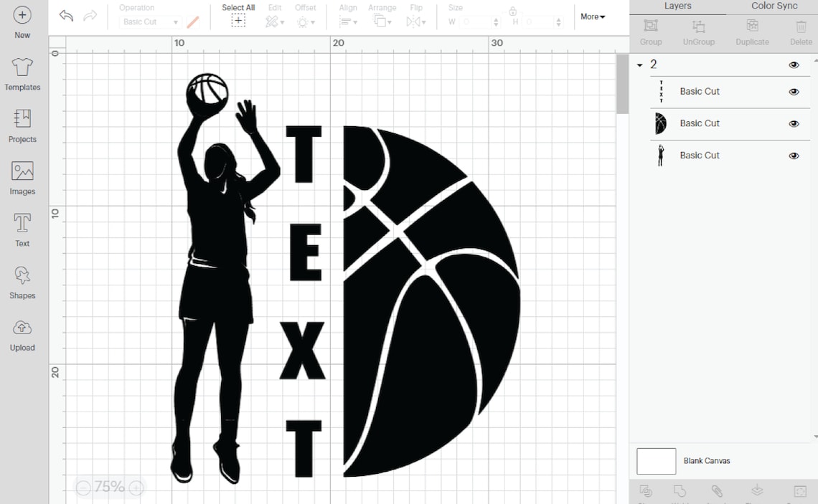
Task: Select the Text tool
Action: [x=22, y=228]
